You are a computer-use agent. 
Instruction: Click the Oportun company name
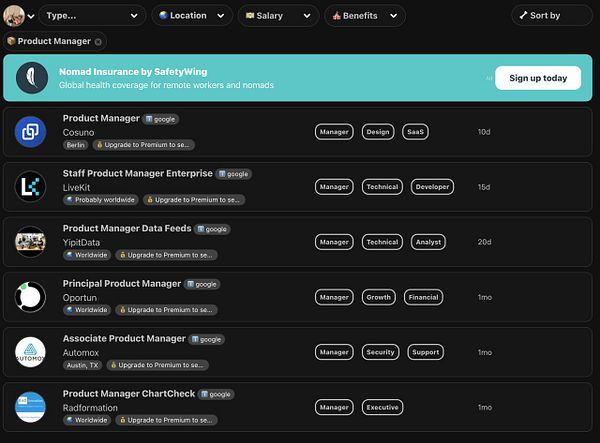80,298
